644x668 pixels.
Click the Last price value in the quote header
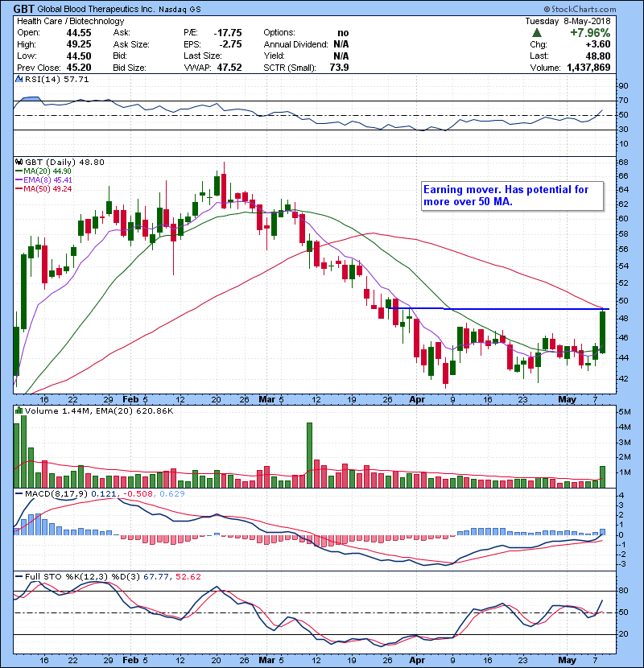point(598,56)
